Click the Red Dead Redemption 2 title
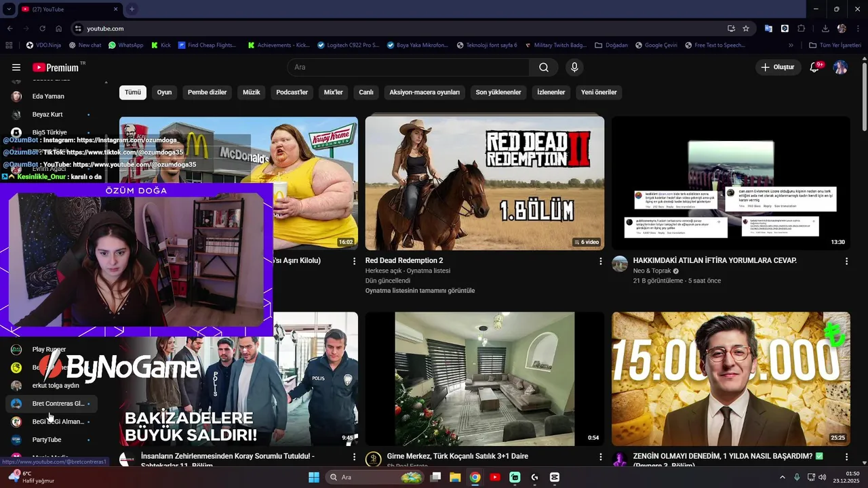The width and height of the screenshot is (868, 488). click(404, 260)
